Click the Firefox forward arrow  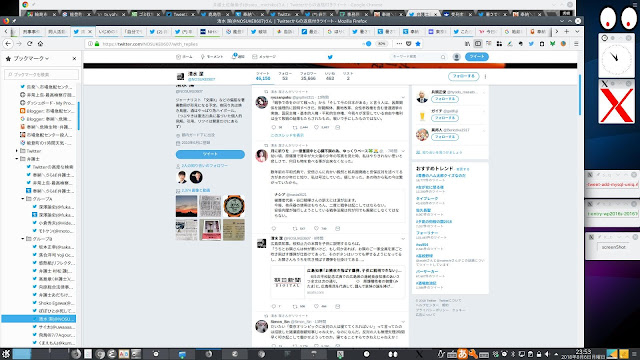[x=19, y=44]
